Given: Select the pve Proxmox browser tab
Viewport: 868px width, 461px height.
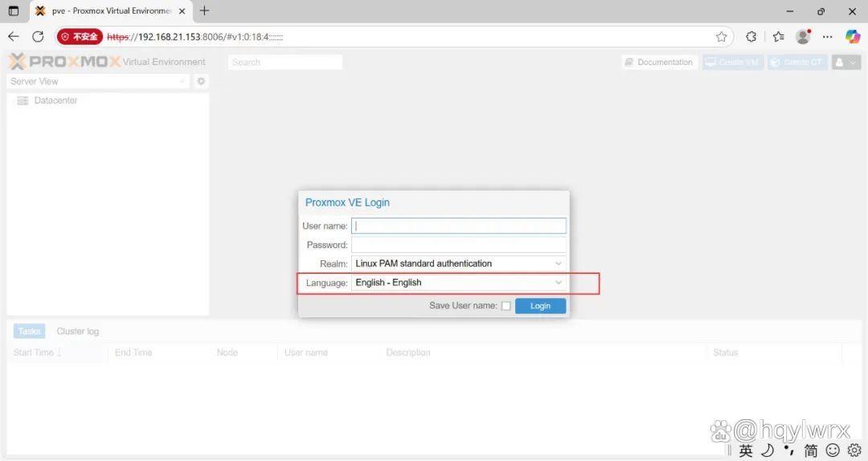Looking at the screenshot, I should tap(111, 11).
